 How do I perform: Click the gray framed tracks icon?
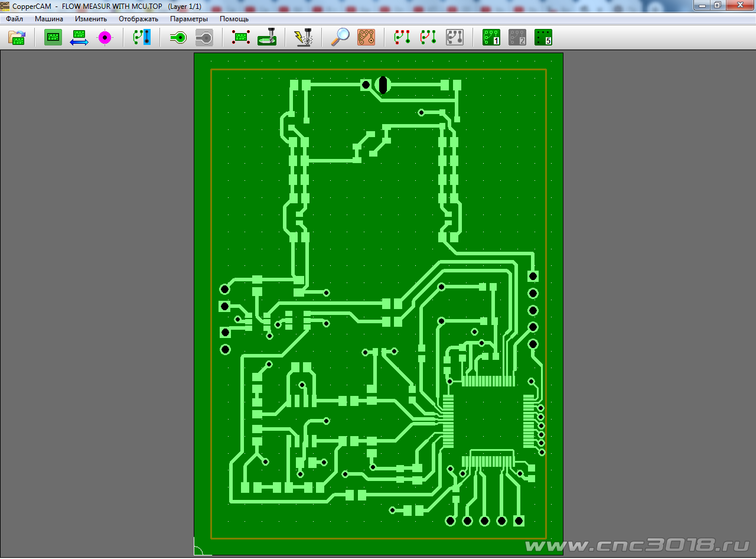point(454,38)
